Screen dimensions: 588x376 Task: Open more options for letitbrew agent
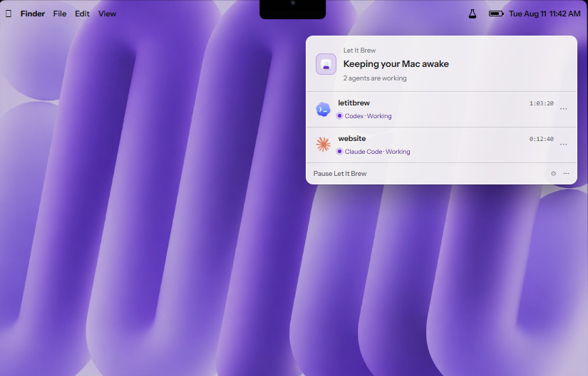point(563,109)
